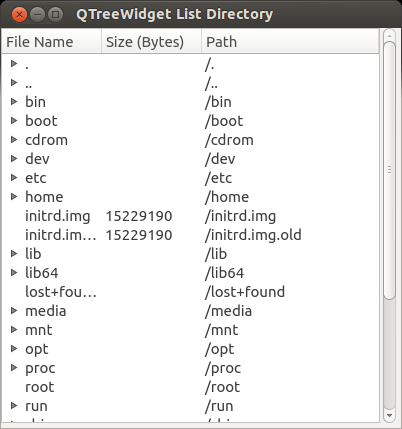This screenshot has width=402, height=429.
Task: Select the initrd.img file row
Action: (x=190, y=216)
